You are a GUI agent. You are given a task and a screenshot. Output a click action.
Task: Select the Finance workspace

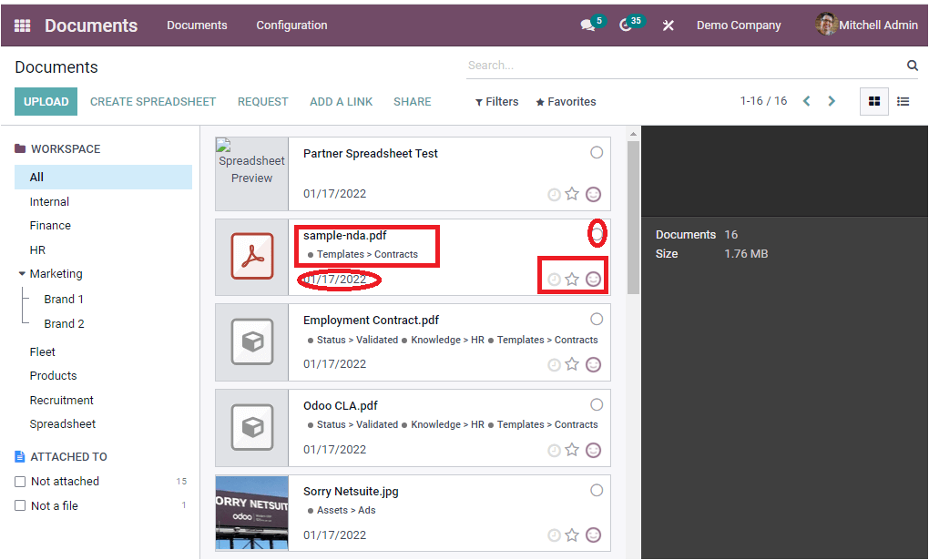[x=50, y=225]
